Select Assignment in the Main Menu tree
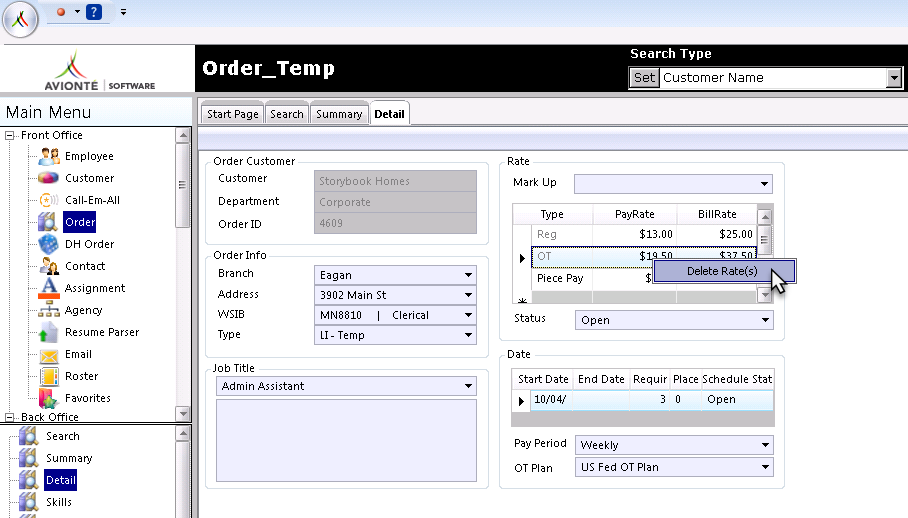Screen dimensions: 908x518 [94, 288]
